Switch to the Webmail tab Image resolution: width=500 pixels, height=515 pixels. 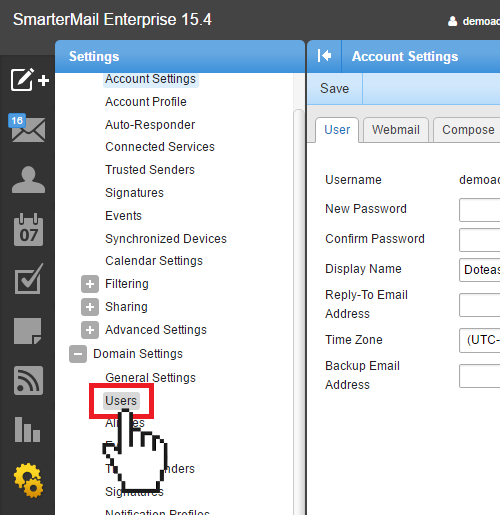[x=396, y=130]
